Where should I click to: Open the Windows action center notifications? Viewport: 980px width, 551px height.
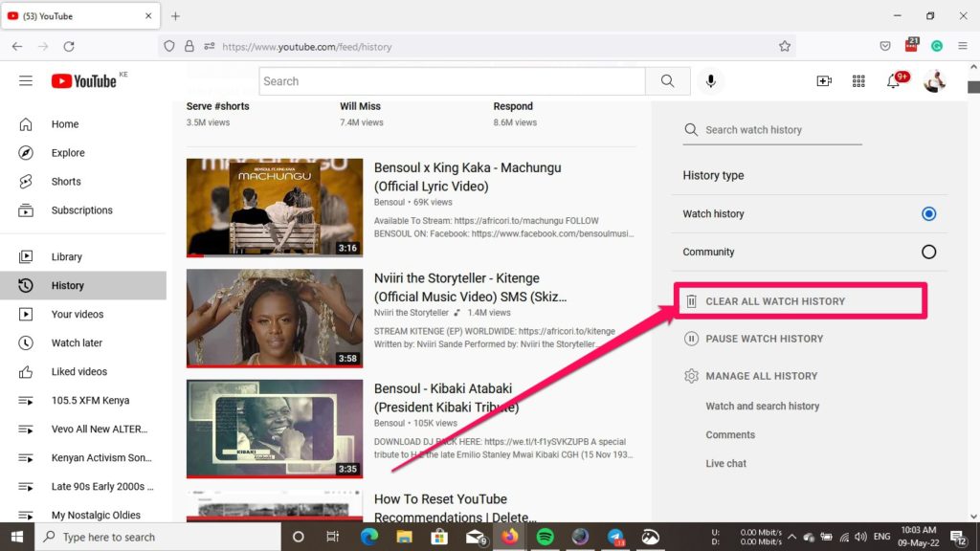coord(959,537)
